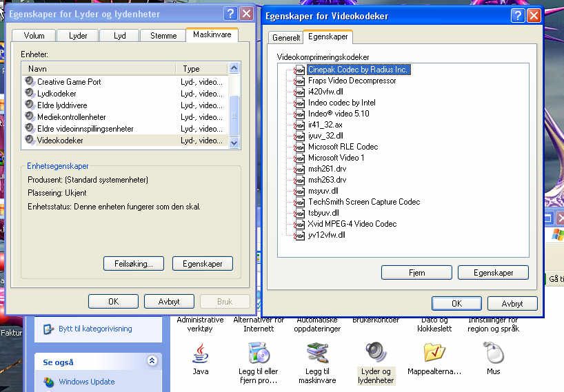Click Avbryt in Lyder og lydenheter dialog

tap(169, 302)
